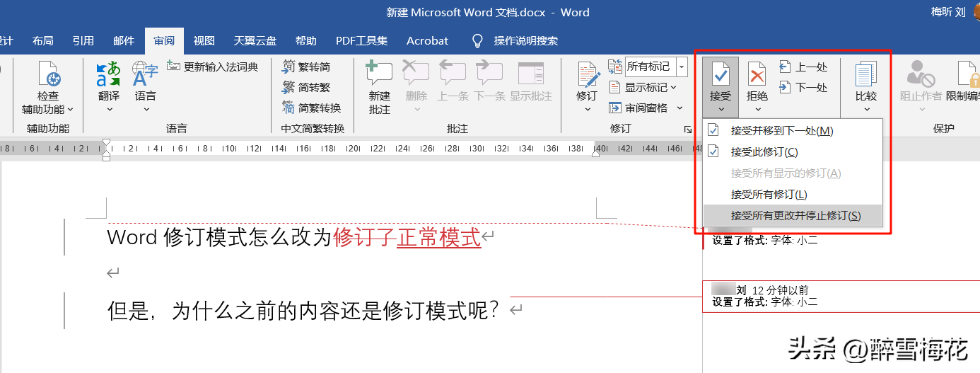980x373 pixels.
Task: Click 更新输入法词典 button
Action: [213, 67]
